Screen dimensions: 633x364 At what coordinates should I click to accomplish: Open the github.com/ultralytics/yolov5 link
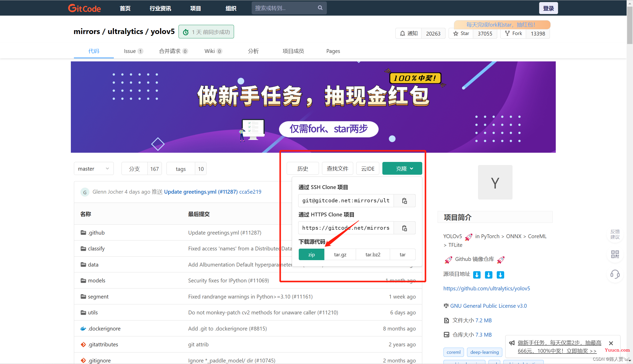click(x=486, y=289)
